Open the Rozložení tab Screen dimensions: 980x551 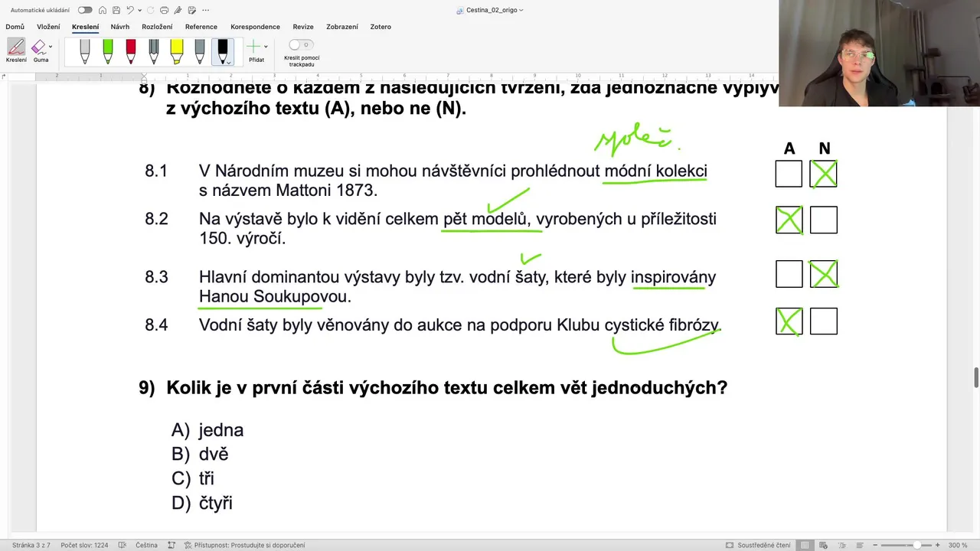tap(157, 27)
